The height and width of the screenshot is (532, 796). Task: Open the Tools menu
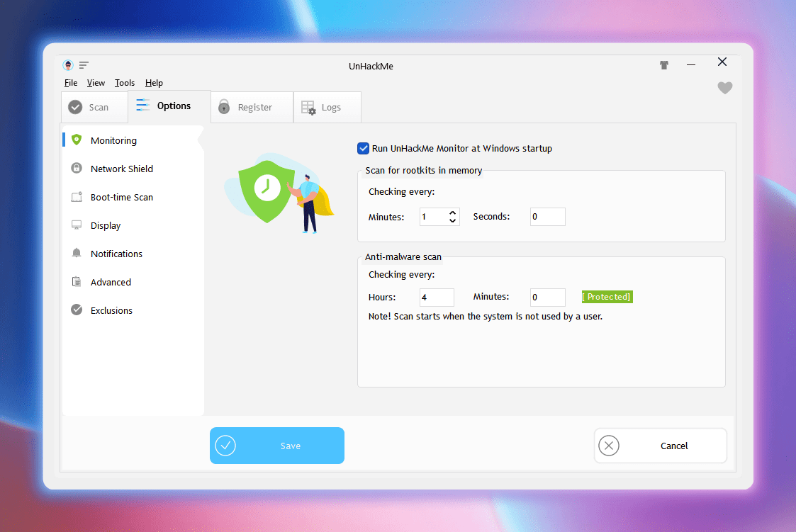(x=124, y=83)
